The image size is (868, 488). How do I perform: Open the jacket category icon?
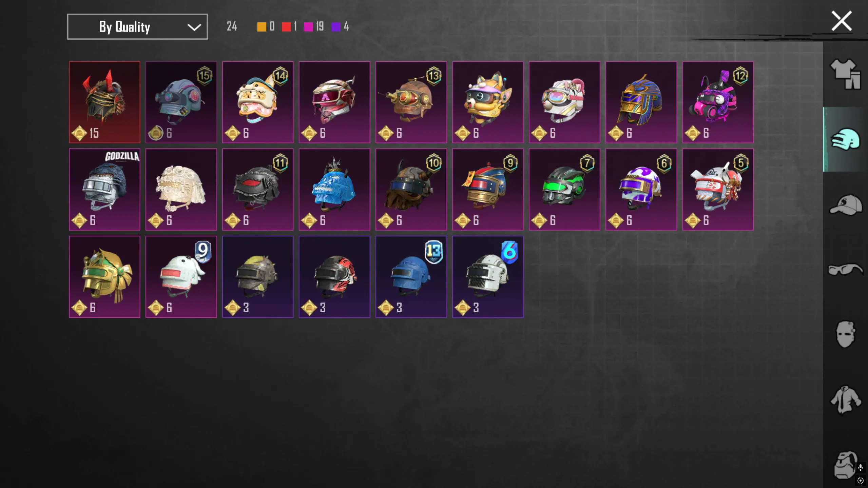point(846,400)
